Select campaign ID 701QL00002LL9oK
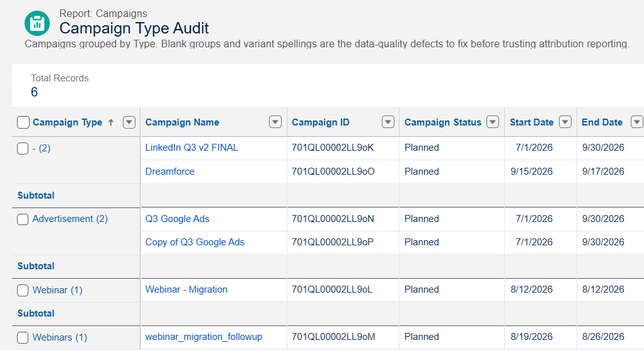Image resolution: width=644 pixels, height=350 pixels. coord(333,148)
